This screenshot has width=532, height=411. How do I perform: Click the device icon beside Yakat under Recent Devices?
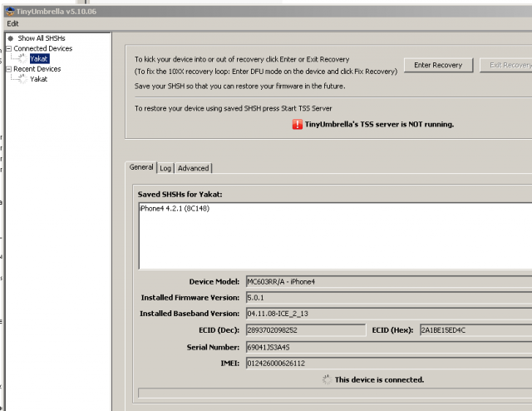22,79
